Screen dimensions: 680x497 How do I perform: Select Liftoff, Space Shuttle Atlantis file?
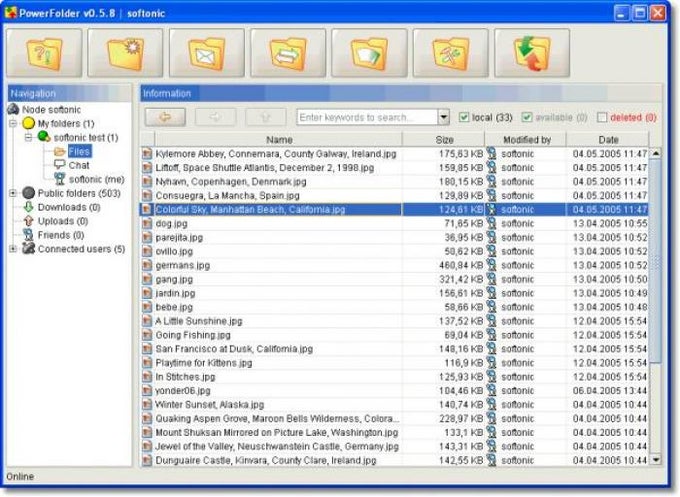click(x=394, y=167)
